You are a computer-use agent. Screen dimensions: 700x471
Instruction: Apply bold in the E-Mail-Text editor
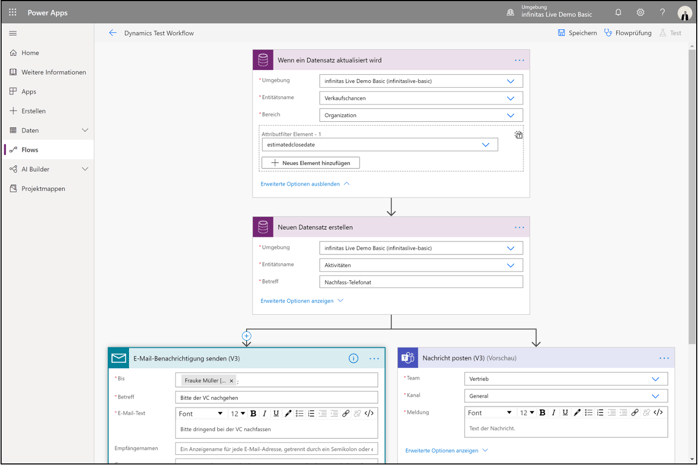coord(253,414)
